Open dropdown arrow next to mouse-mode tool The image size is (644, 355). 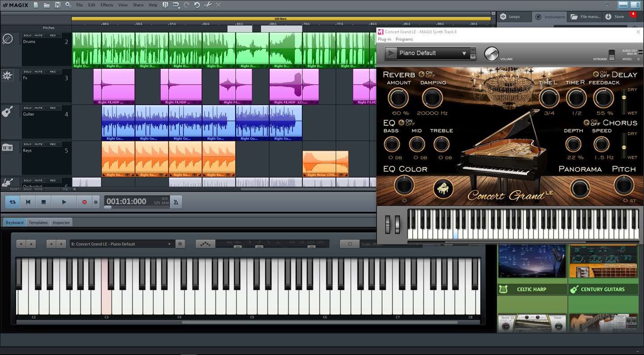[179, 7]
